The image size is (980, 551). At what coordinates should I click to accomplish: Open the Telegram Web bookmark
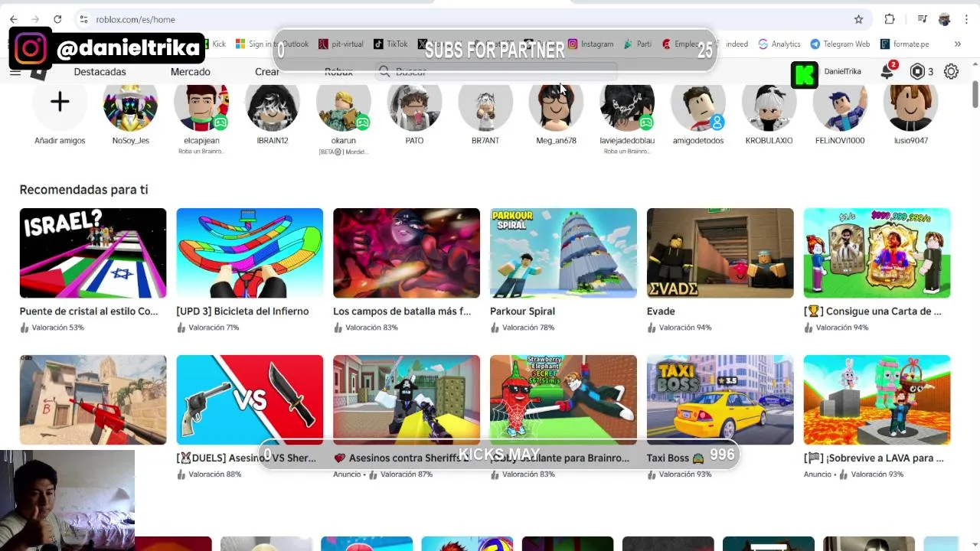(840, 44)
